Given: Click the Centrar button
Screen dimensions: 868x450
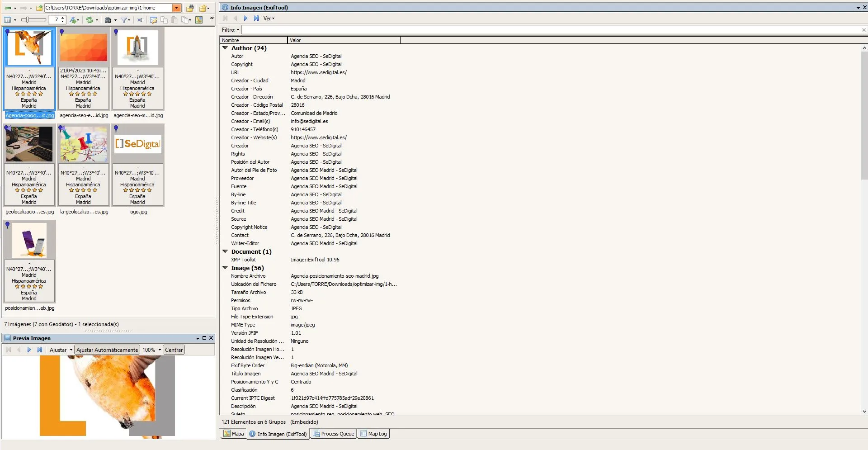Looking at the screenshot, I should tap(174, 350).
